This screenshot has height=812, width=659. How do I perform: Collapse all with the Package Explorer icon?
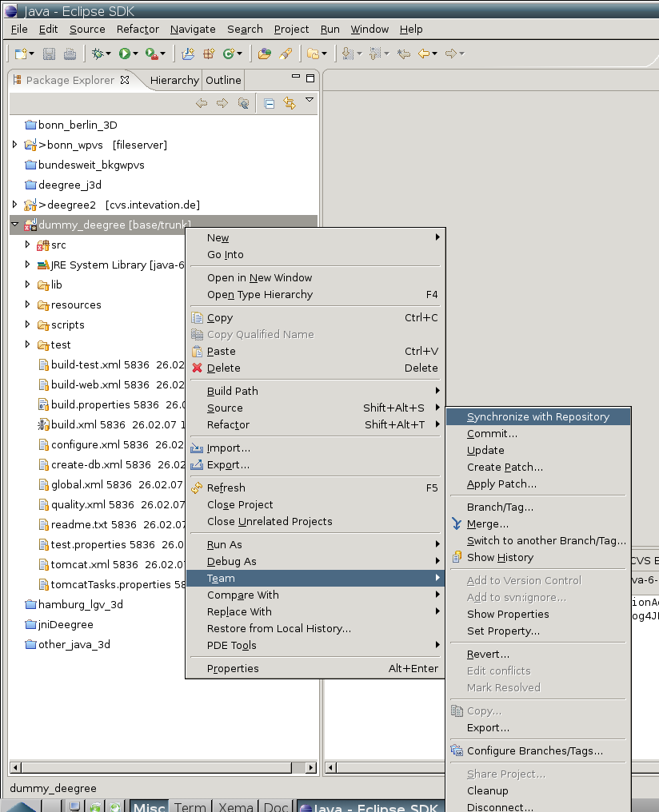click(270, 104)
